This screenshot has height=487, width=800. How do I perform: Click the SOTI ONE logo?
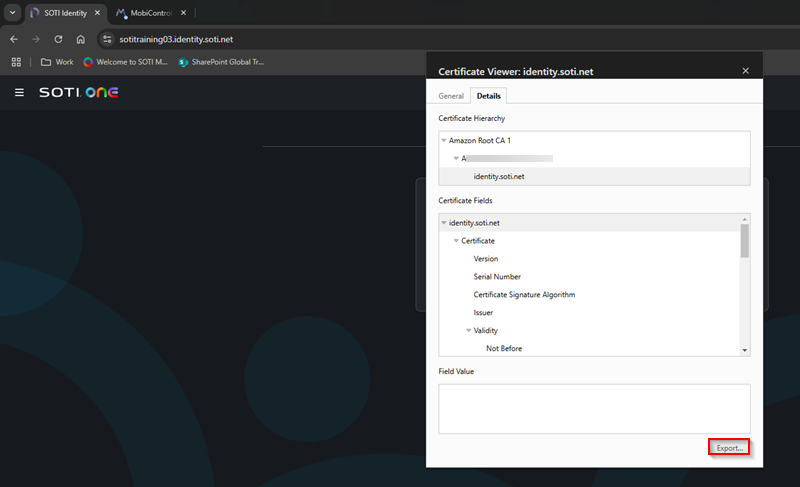[x=79, y=92]
